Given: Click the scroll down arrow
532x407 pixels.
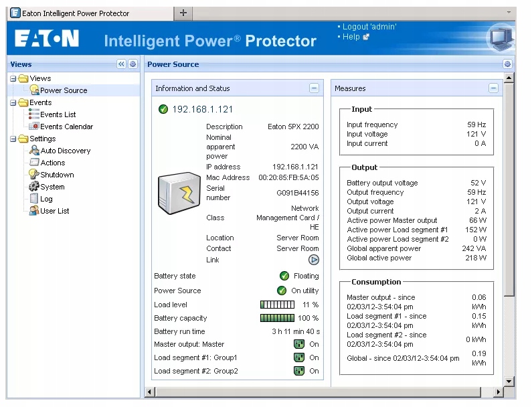Looking at the screenshot, I should point(509,381).
